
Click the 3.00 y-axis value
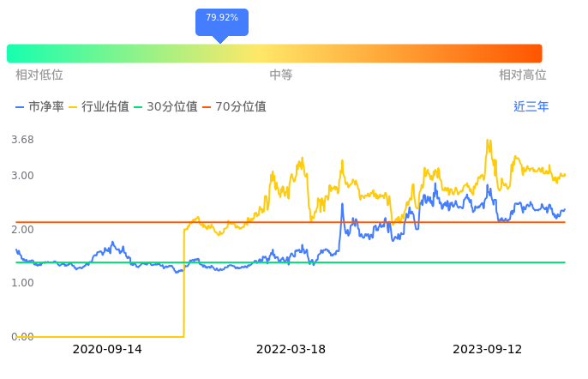click(22, 176)
